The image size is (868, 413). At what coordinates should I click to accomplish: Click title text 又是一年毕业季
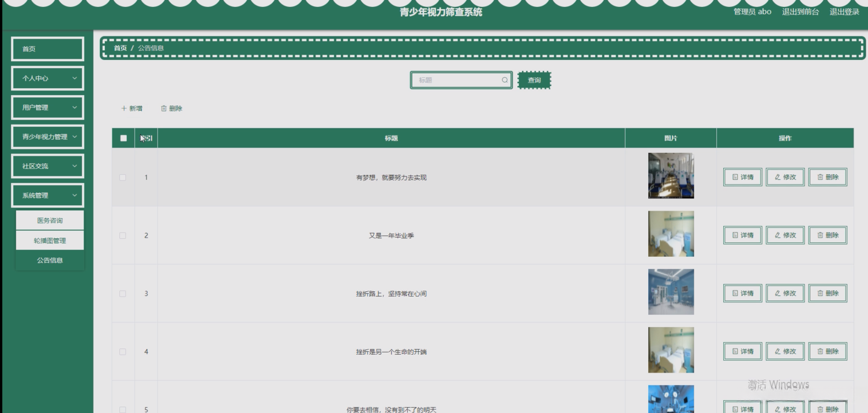pyautogui.click(x=391, y=236)
